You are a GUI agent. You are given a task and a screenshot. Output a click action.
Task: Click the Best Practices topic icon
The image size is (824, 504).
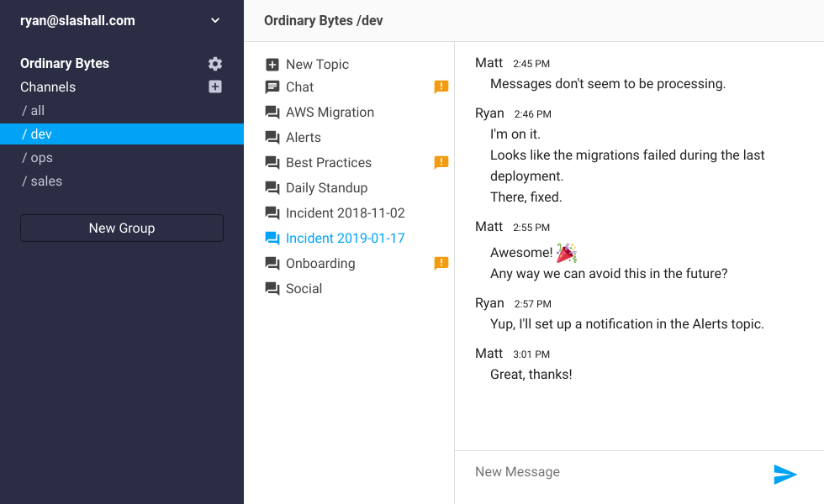tap(272, 163)
